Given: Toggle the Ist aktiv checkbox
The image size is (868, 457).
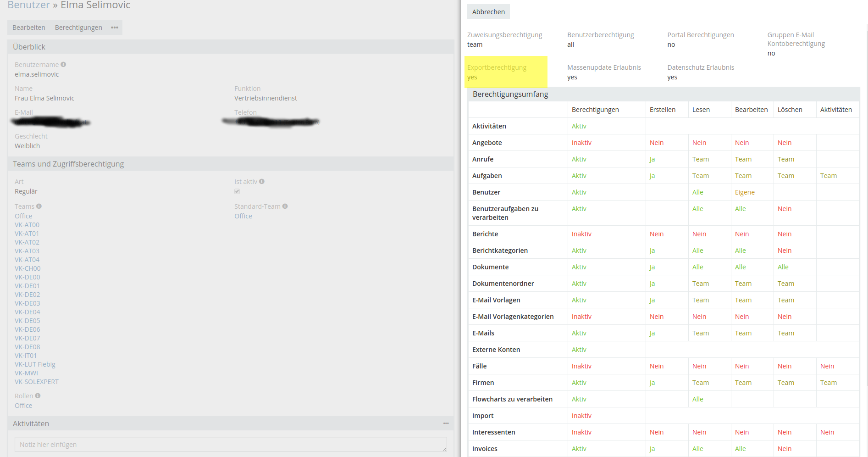Looking at the screenshot, I should (x=237, y=191).
